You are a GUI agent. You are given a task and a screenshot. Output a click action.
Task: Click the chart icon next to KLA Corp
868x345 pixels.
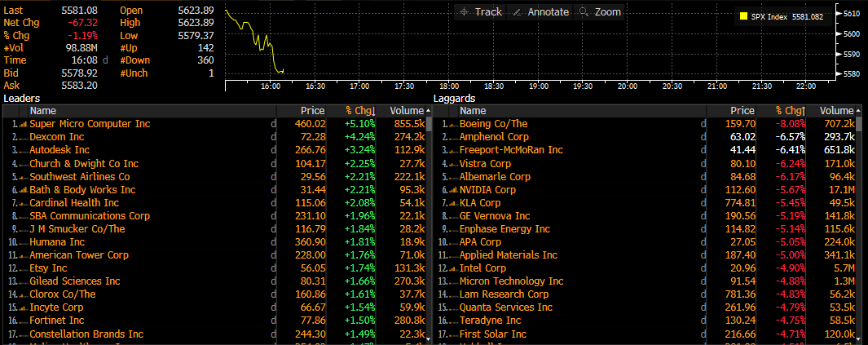click(452, 203)
